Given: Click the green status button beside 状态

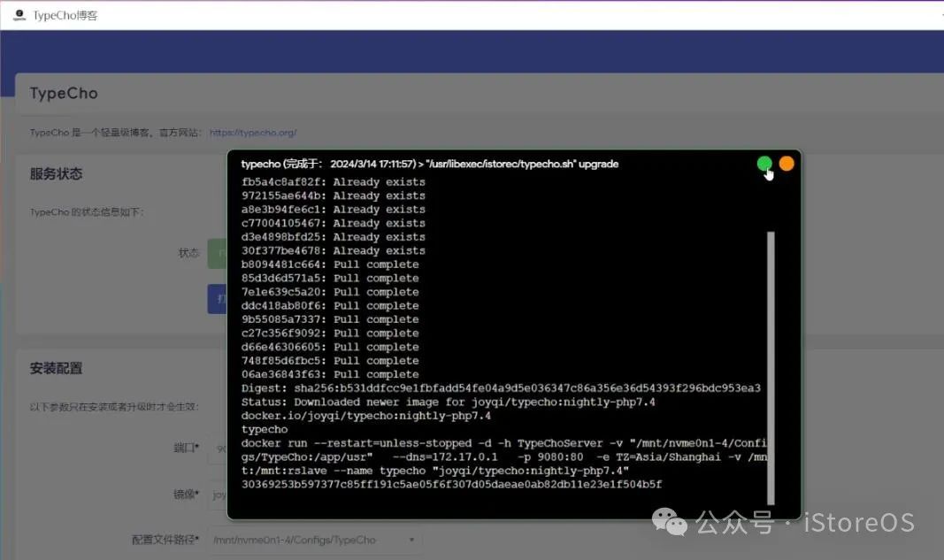Looking at the screenshot, I should pyautogui.click(x=218, y=253).
